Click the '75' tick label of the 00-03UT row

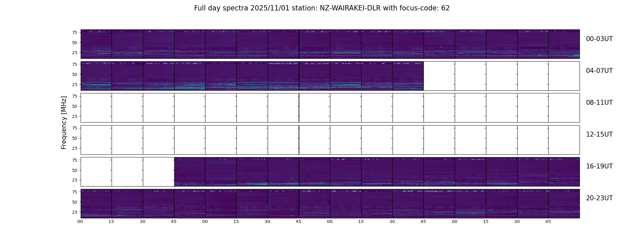[x=75, y=32]
